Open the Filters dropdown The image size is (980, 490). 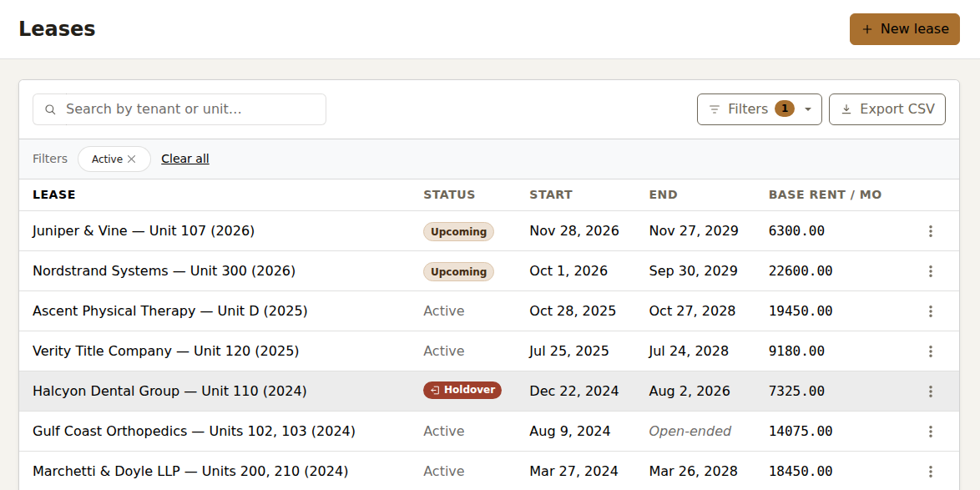(760, 109)
